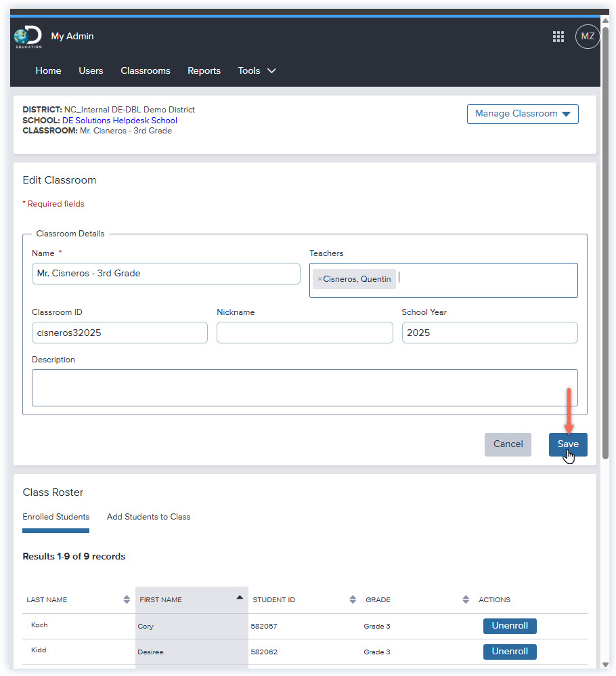Image resolution: width=616 pixels, height=676 pixels.
Task: Sort the Student ID column
Action: click(353, 599)
